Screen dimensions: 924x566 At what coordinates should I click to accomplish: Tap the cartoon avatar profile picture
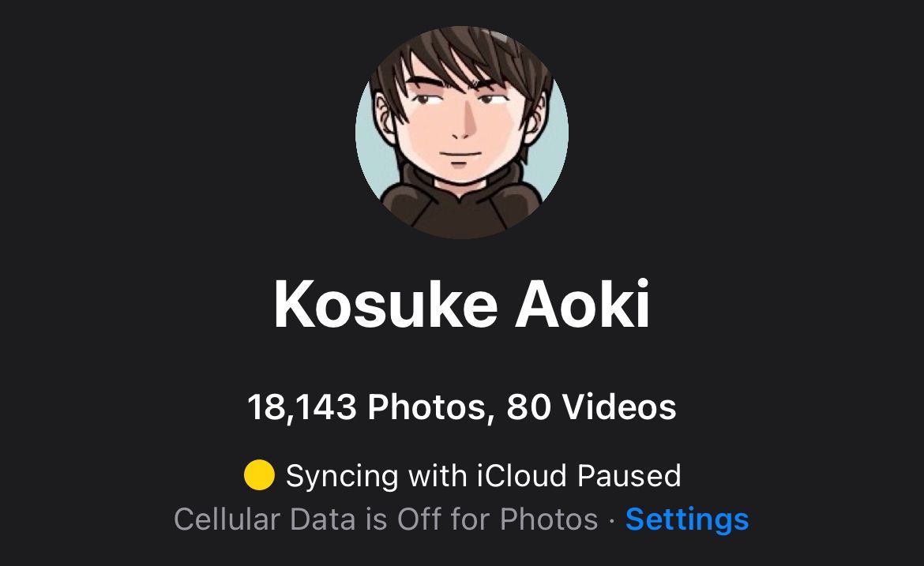[462, 133]
